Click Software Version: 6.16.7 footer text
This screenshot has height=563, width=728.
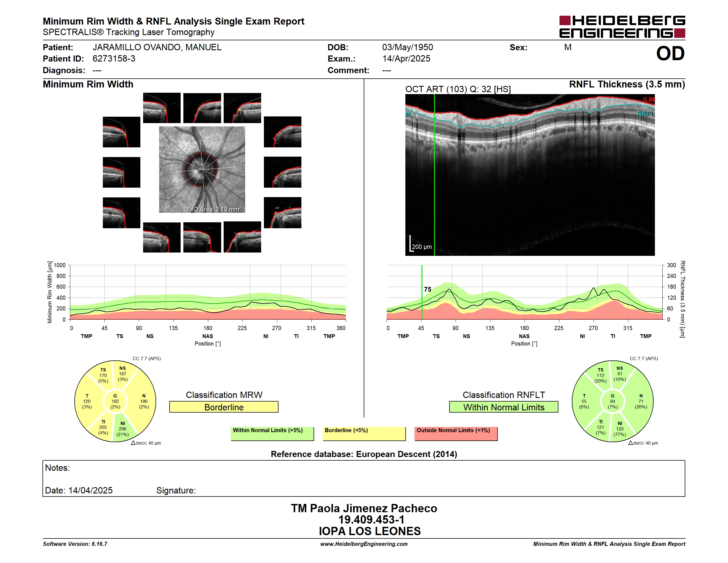pyautogui.click(x=75, y=544)
